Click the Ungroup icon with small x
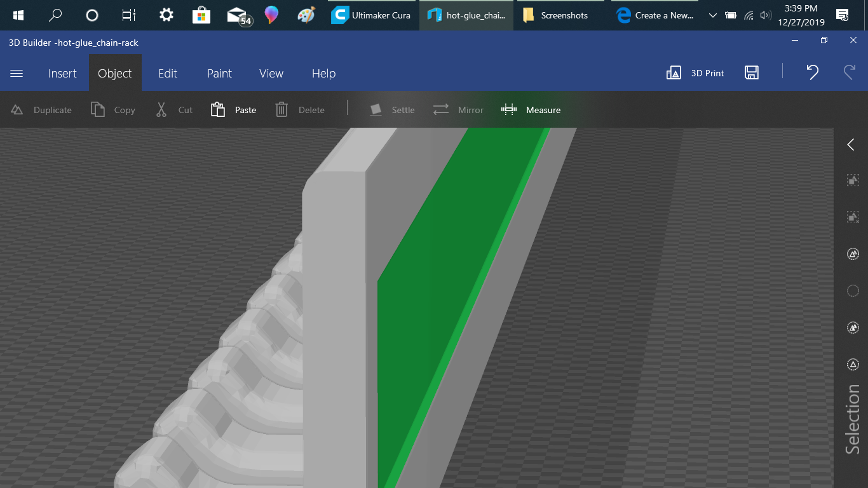 coord(853,217)
